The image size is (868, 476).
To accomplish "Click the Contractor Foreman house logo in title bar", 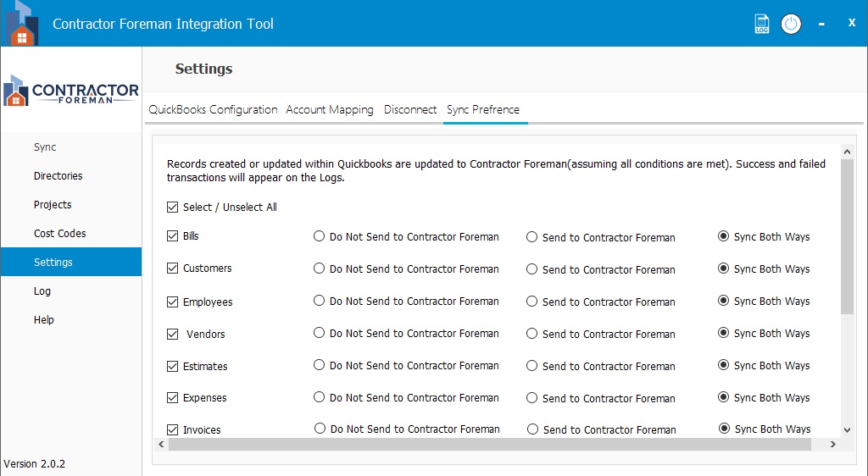I will [21, 23].
